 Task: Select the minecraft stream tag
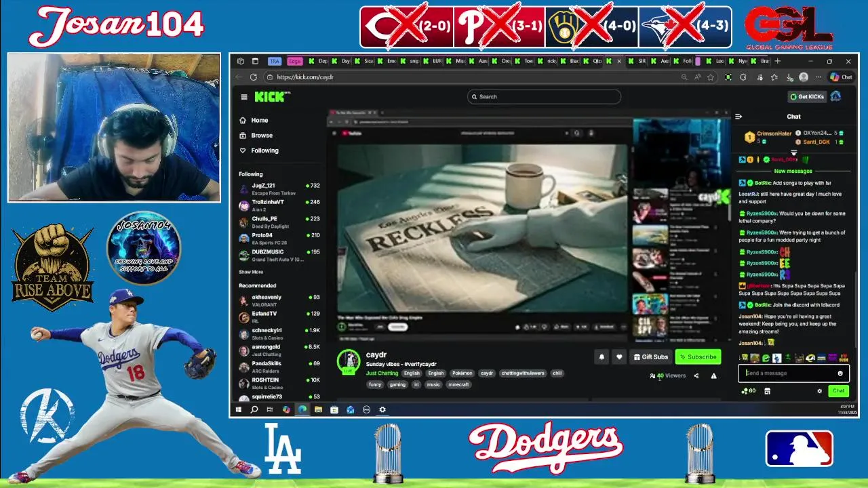[x=458, y=384]
